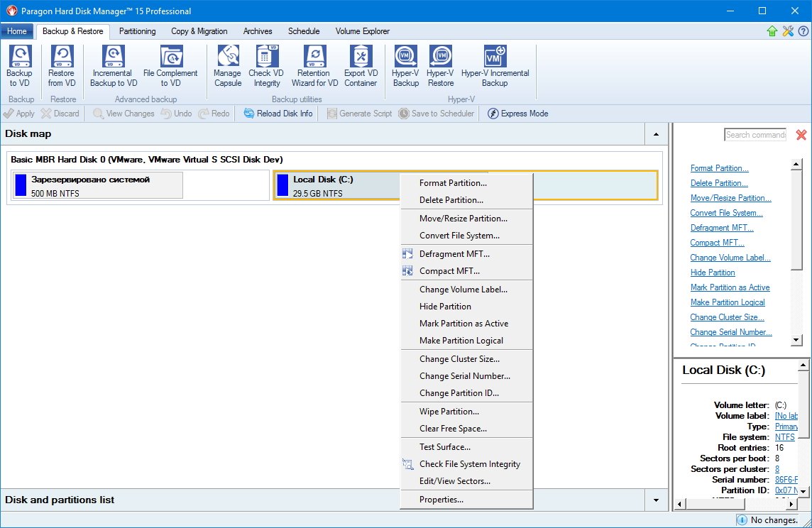
Task: Open the Partitioning ribbon tab
Action: click(x=137, y=31)
